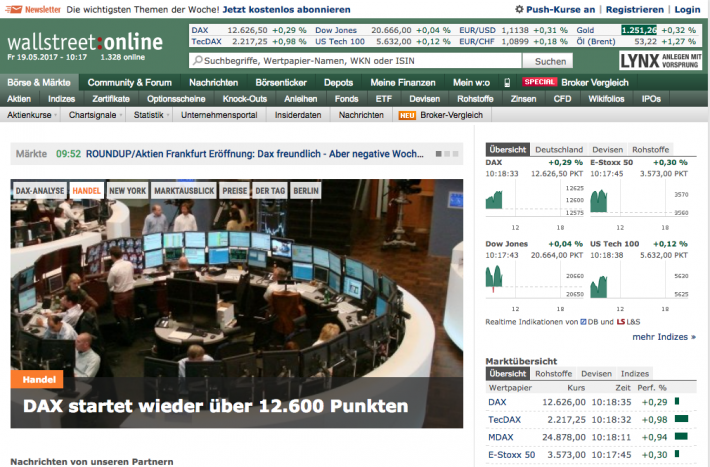Open Broker Vergleich in main navigation
Viewport: 710px width, 467px height.
click(595, 82)
